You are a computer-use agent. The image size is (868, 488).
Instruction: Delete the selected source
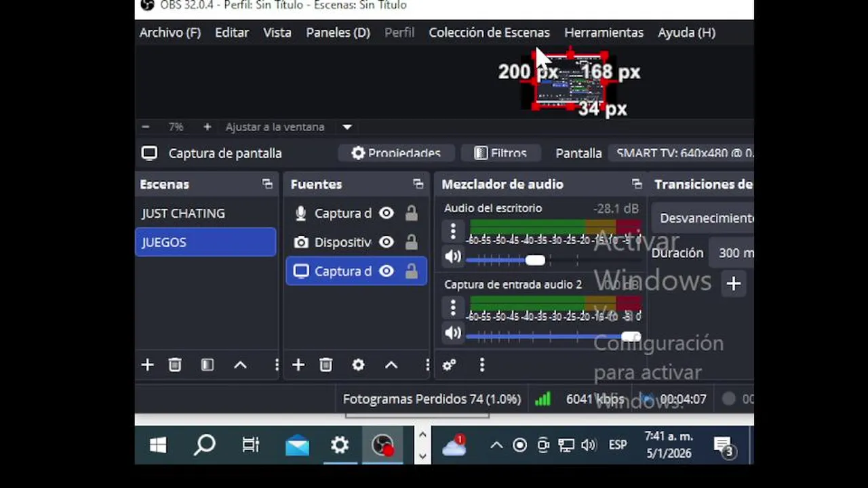pos(326,365)
